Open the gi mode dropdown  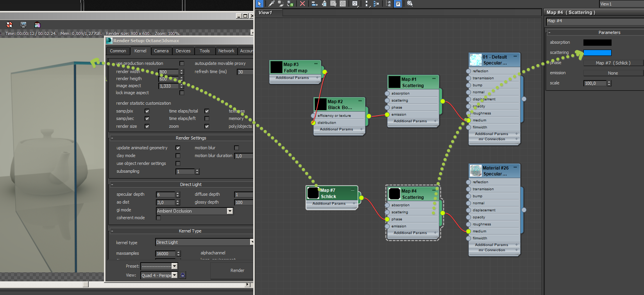[195, 211]
